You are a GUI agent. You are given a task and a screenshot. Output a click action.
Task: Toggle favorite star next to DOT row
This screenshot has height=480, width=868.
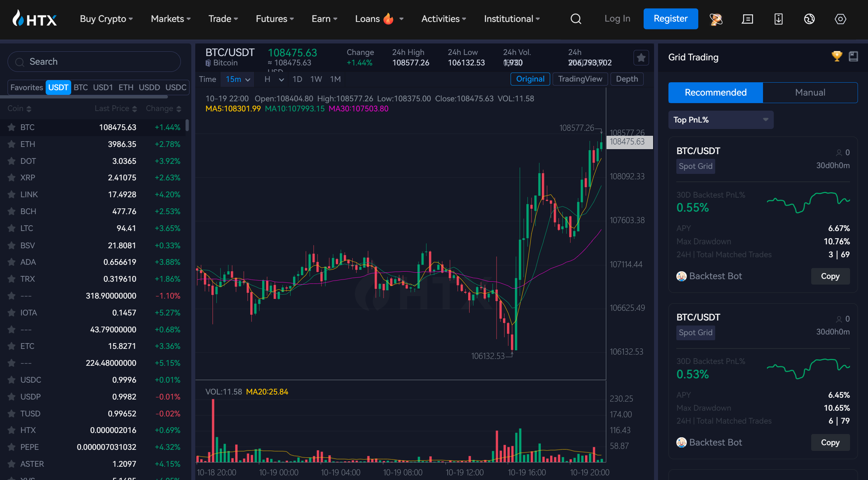click(12, 161)
